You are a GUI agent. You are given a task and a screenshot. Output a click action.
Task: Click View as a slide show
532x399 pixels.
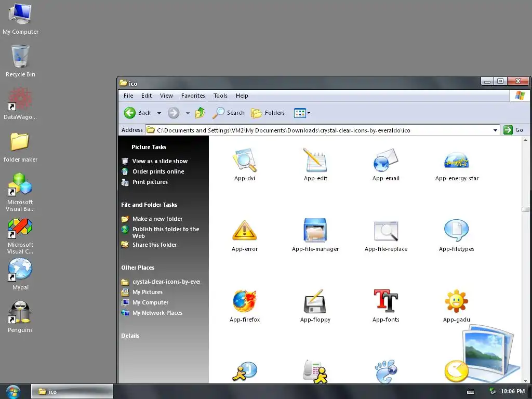[x=160, y=161]
